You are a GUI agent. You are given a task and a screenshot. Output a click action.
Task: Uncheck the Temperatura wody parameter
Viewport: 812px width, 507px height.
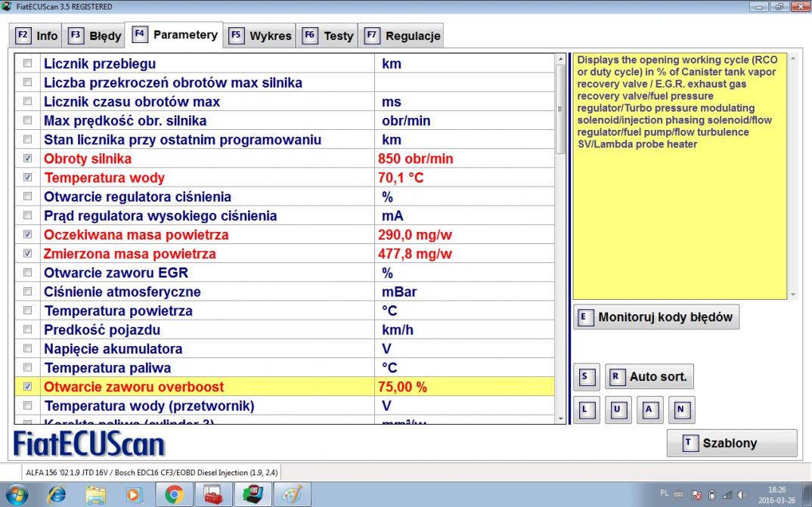27,178
